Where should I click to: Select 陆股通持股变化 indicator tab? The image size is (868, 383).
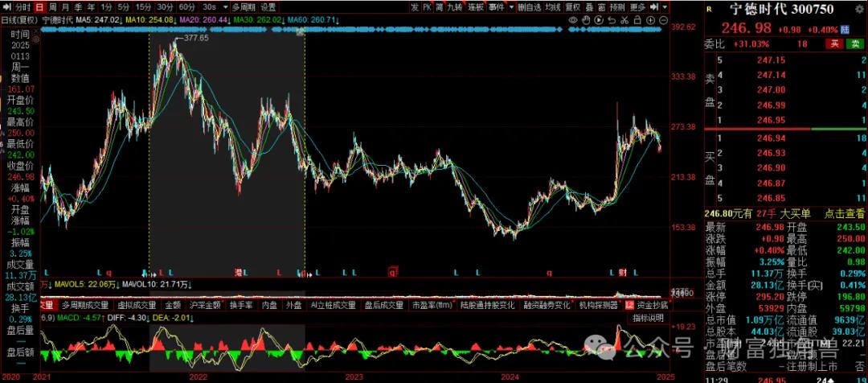coord(488,306)
